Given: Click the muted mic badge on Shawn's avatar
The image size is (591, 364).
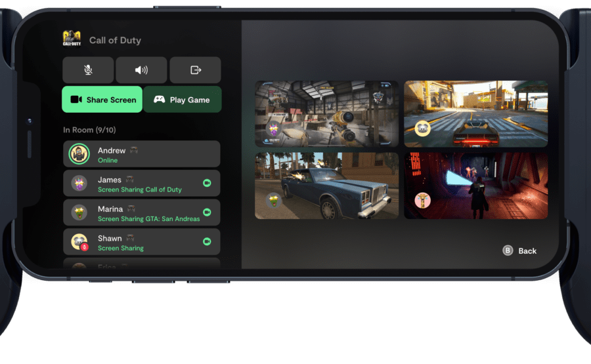Looking at the screenshot, I should 85,247.
